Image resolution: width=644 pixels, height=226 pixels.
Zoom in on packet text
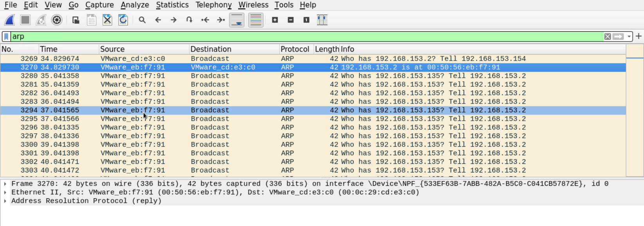click(x=275, y=20)
